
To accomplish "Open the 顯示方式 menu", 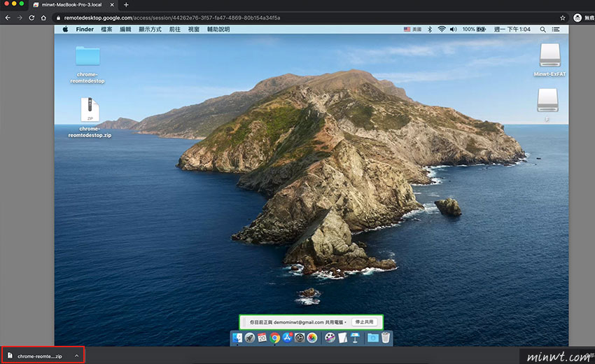I will coord(150,29).
